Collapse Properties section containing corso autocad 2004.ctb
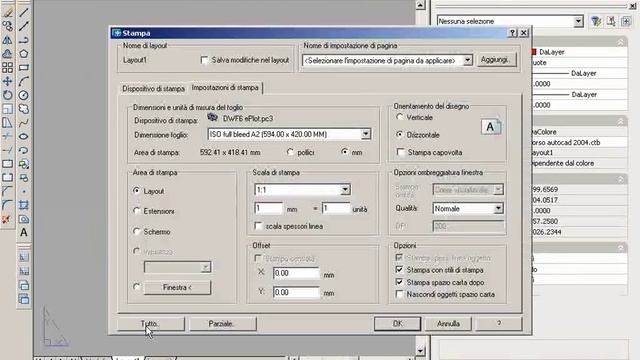Screen dimensions: 640x360 621,121
